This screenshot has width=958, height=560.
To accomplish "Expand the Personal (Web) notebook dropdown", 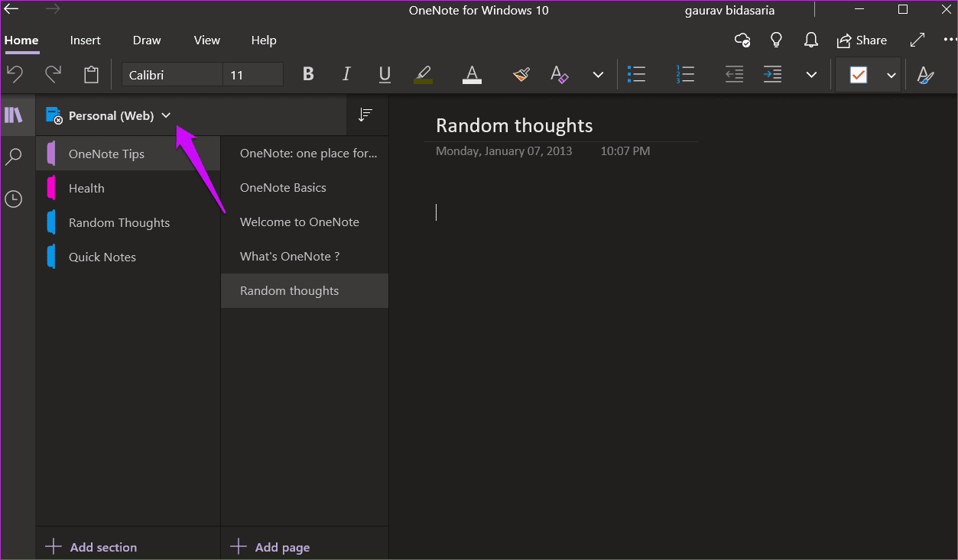I will [167, 115].
